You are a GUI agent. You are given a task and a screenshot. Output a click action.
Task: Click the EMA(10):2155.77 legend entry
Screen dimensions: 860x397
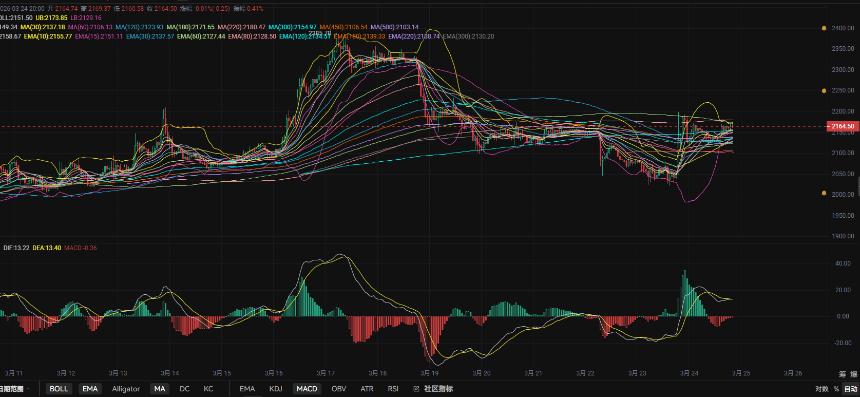[x=49, y=36]
